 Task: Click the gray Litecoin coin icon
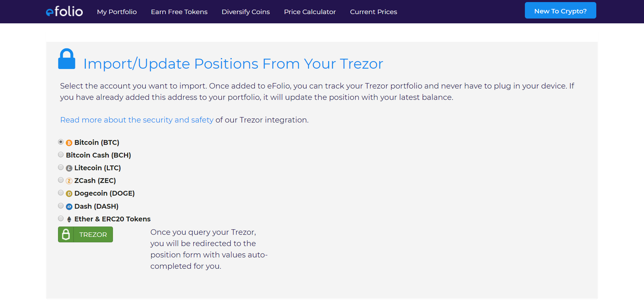click(69, 168)
